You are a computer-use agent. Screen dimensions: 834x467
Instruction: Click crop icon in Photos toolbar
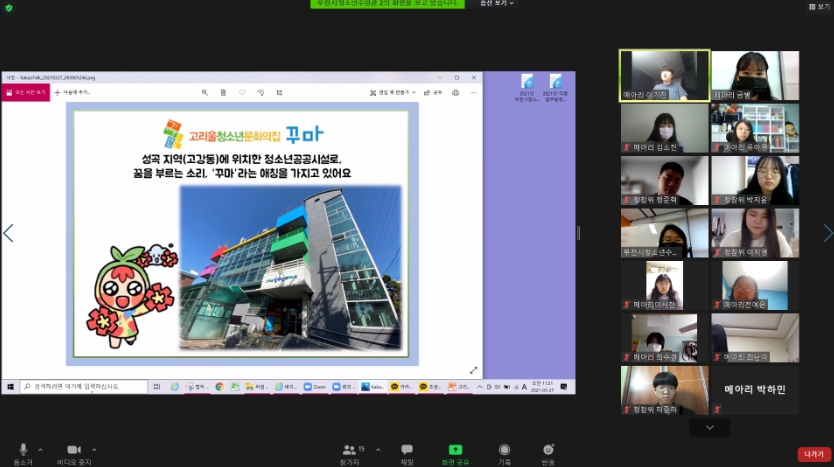[279, 93]
